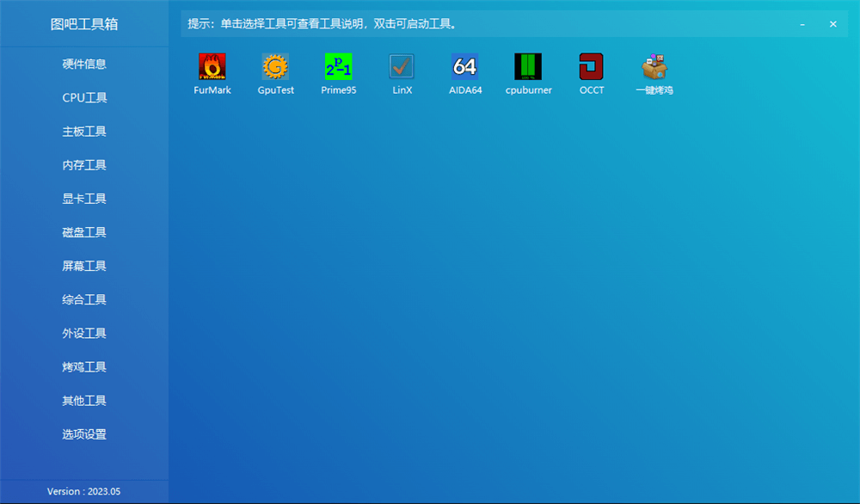This screenshot has width=860, height=504.
Task: Open the 内存工具 memory tools category
Action: [x=83, y=164]
